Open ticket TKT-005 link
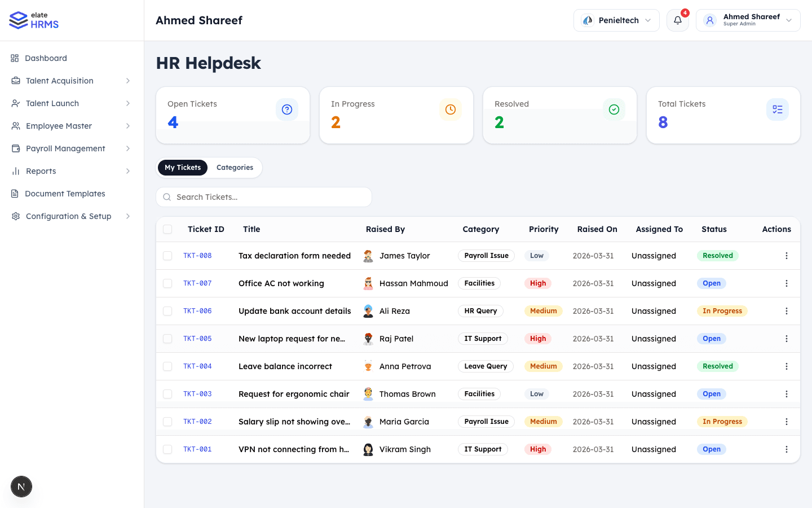Viewport: 812px width, 508px height. [x=197, y=338]
